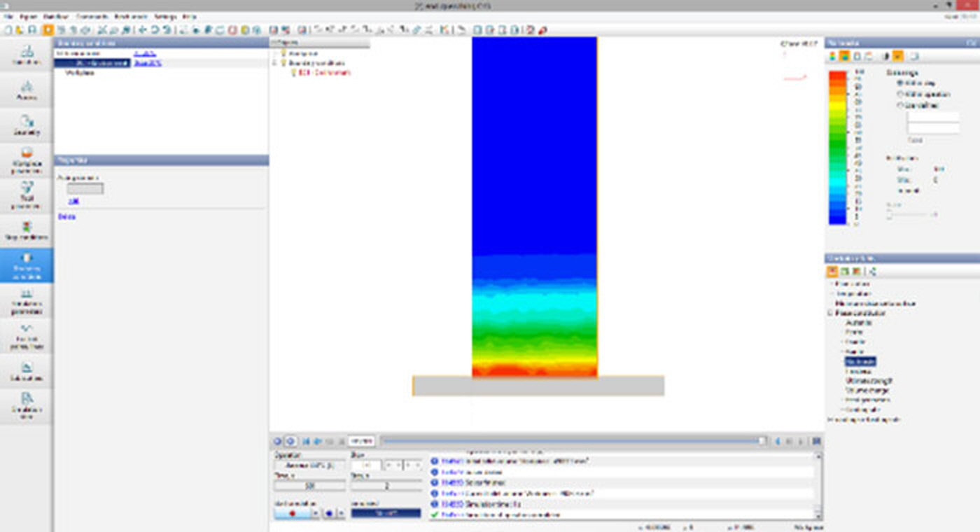
Task: Open Stop conditions in the sidebar
Action: pyautogui.click(x=27, y=230)
